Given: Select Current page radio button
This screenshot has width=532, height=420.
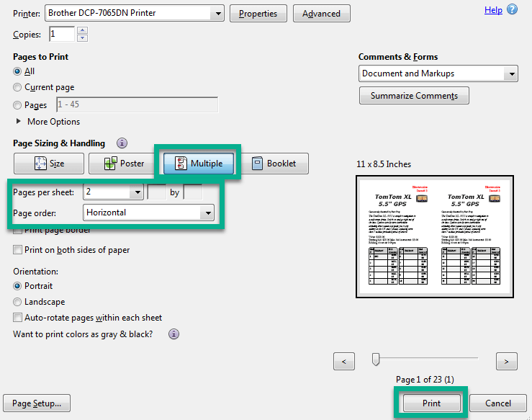Looking at the screenshot, I should coord(17,87).
